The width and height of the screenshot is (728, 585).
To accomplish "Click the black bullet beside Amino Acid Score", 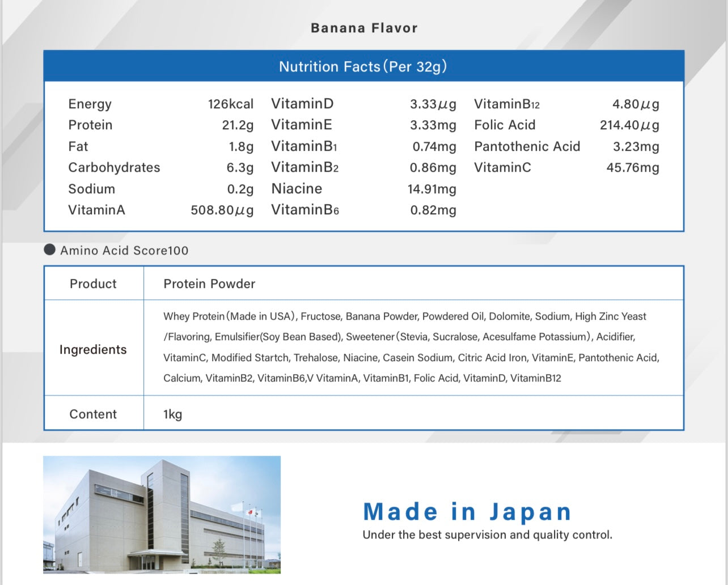I will [50, 250].
